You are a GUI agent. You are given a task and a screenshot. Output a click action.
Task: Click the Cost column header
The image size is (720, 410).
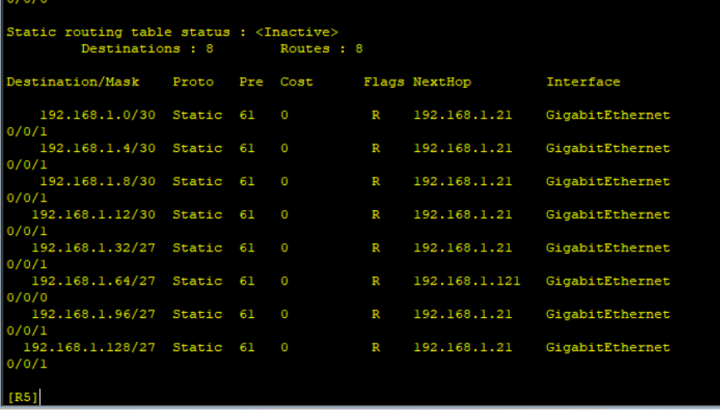(297, 82)
